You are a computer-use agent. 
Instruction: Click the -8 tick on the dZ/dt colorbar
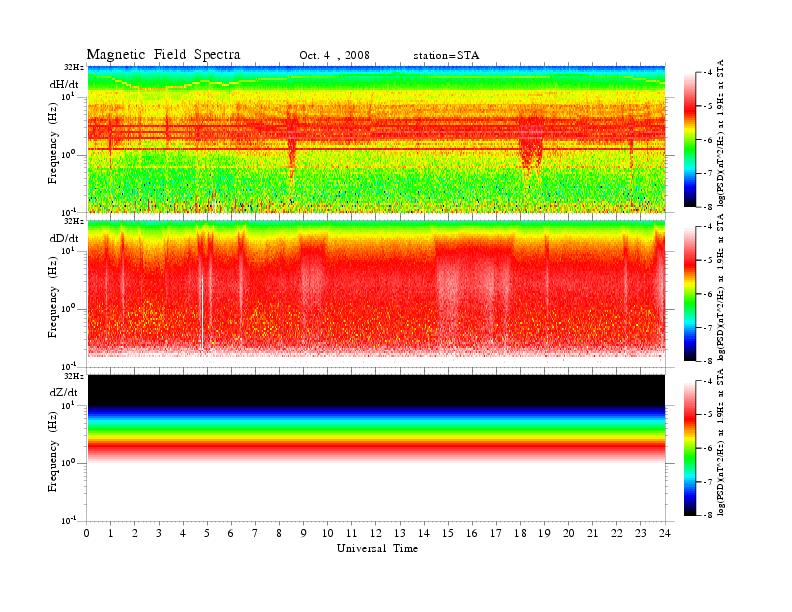[x=707, y=515]
